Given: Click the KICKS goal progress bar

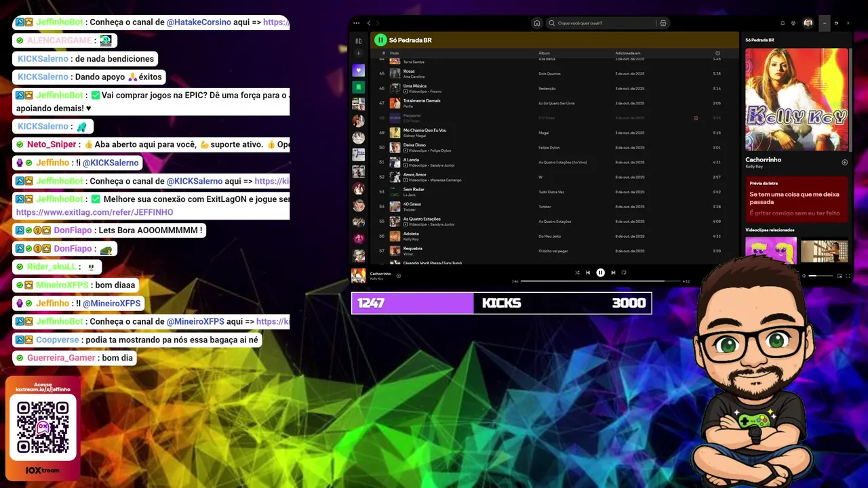Looking at the screenshot, I should [502, 303].
